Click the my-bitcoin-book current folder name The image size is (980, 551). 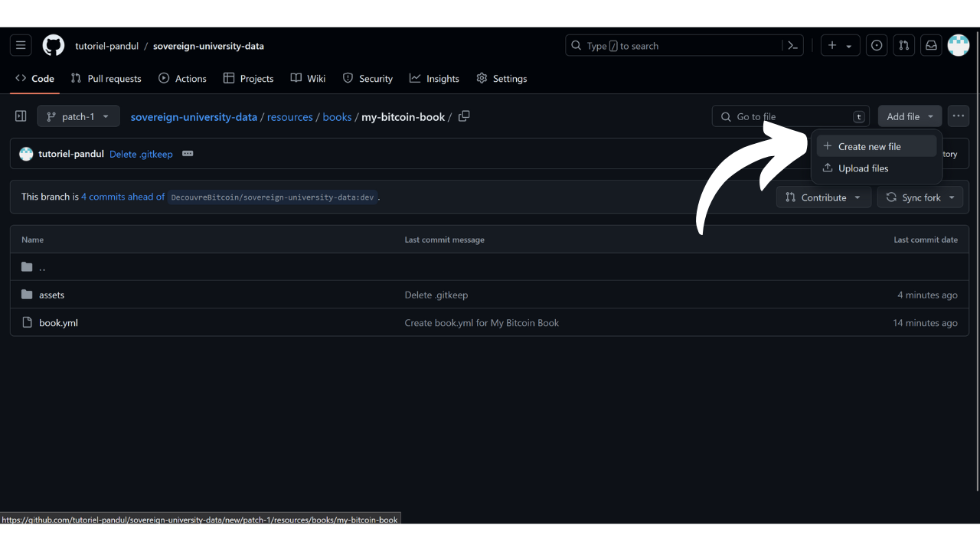(403, 117)
